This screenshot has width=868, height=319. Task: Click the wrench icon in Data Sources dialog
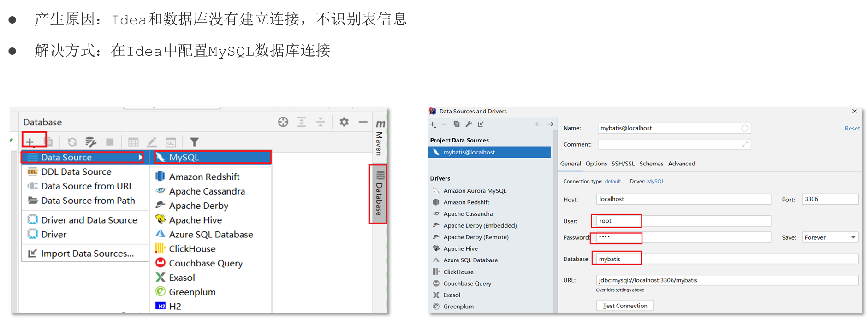point(469,124)
